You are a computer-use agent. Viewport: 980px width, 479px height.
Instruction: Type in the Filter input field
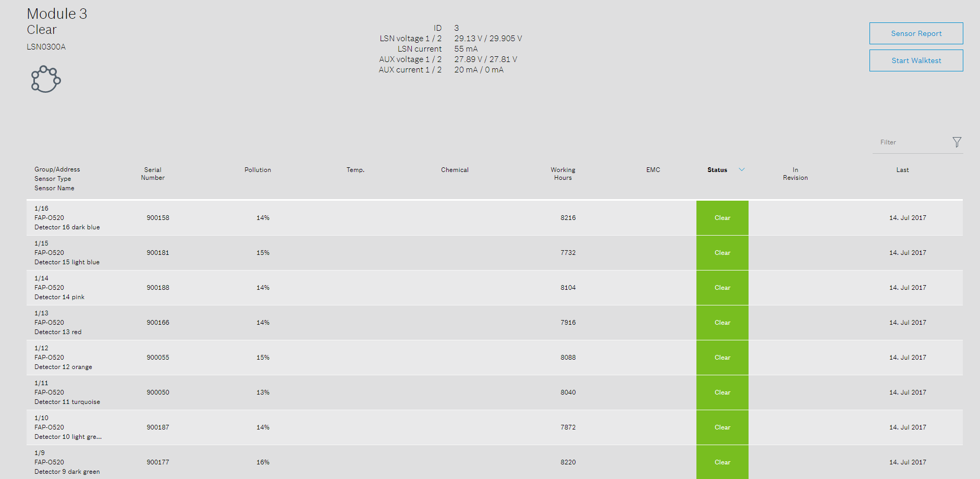pyautogui.click(x=910, y=142)
